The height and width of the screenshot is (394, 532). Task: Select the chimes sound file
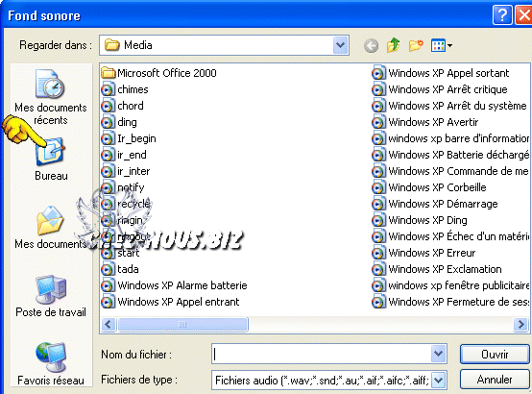pos(125,89)
